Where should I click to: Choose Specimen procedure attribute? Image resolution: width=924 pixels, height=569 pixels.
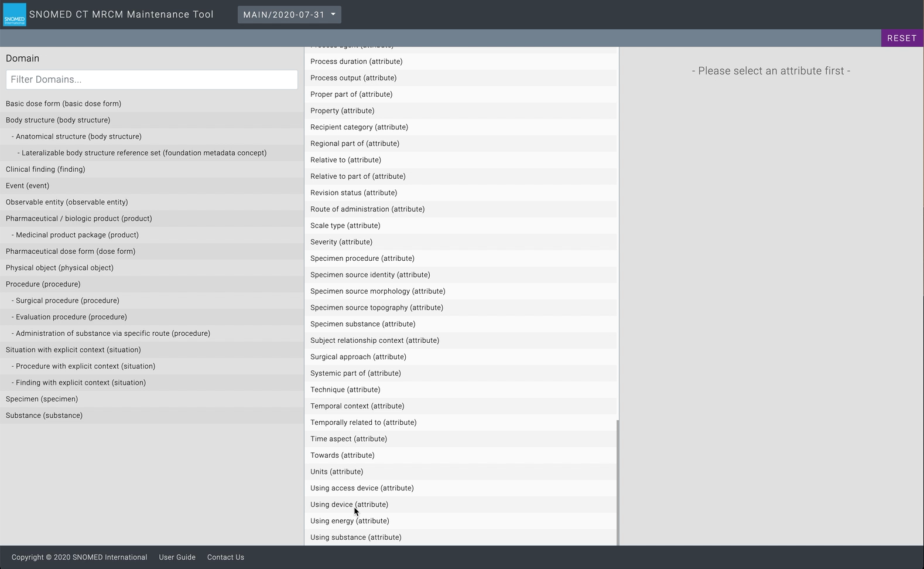(x=460, y=258)
